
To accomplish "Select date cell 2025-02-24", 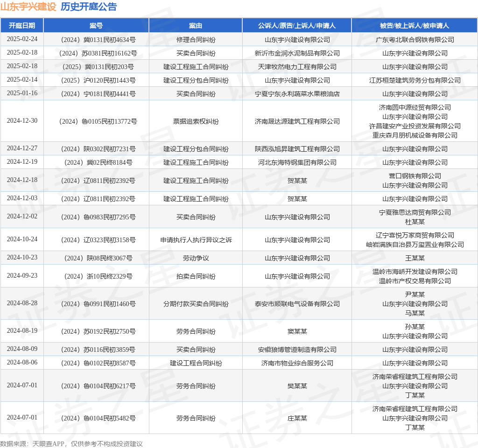I will click(x=22, y=39).
